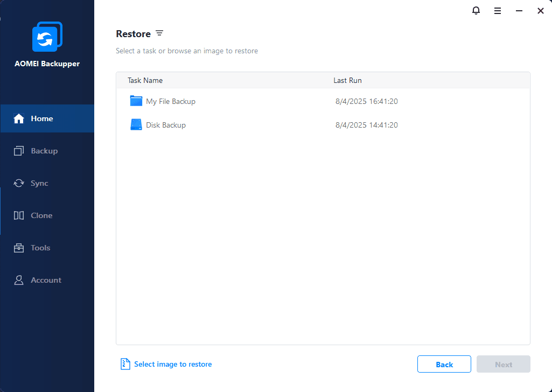Go to the Home section label
Image resolution: width=552 pixels, height=392 pixels.
[x=42, y=118]
